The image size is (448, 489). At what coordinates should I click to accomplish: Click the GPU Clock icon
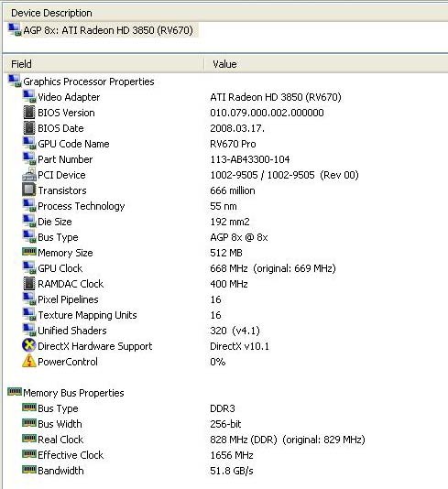click(x=29, y=268)
